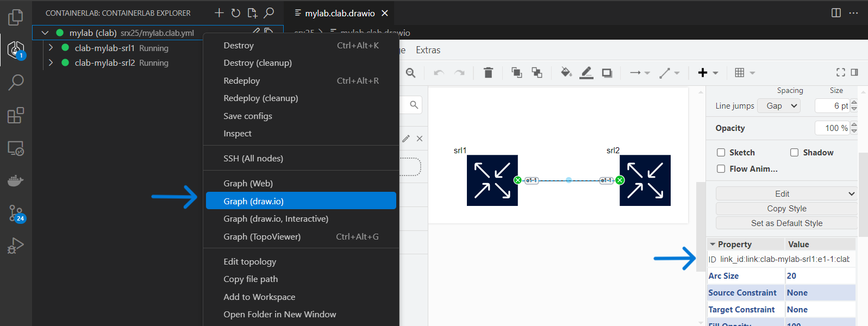Expand the clab-mylab-srl1 tree node
The height and width of the screenshot is (326, 868).
click(51, 48)
